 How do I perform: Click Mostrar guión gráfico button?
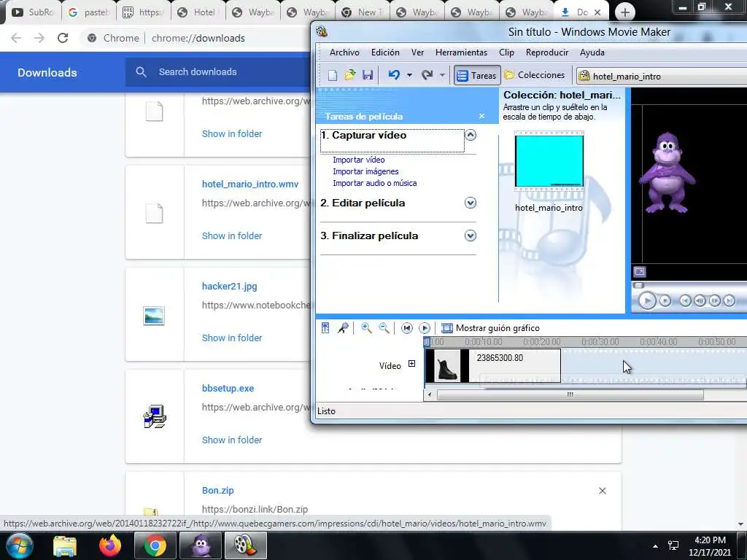point(491,327)
